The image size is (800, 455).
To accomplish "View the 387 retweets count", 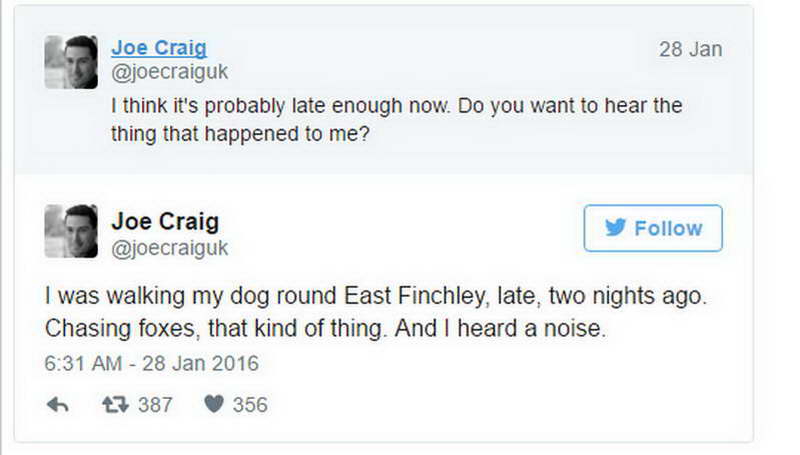I will 155,405.
